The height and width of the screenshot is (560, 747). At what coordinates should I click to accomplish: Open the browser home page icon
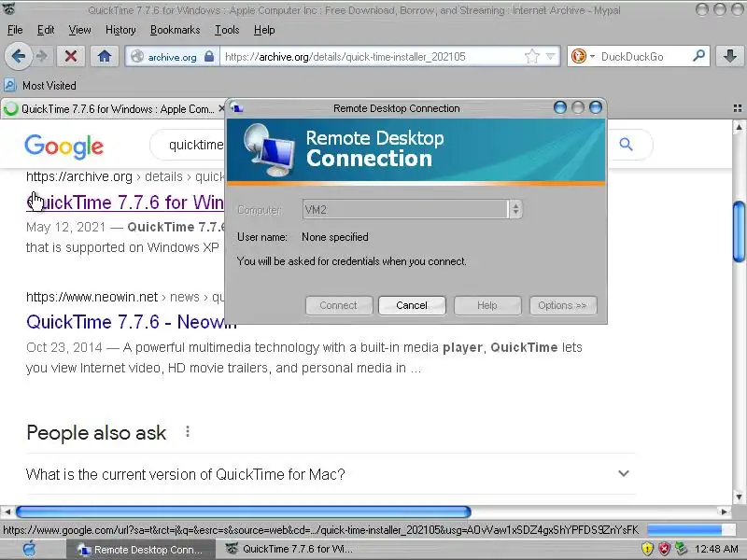point(105,56)
